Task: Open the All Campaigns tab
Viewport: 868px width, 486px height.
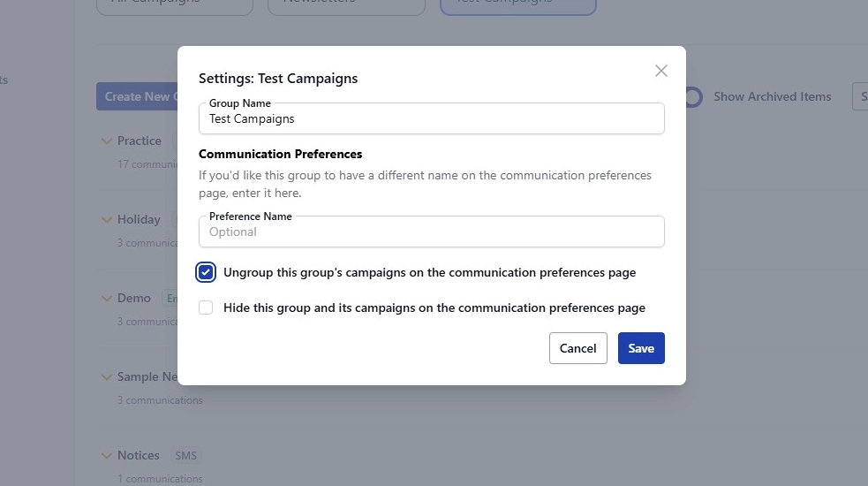Action: click(174, 4)
